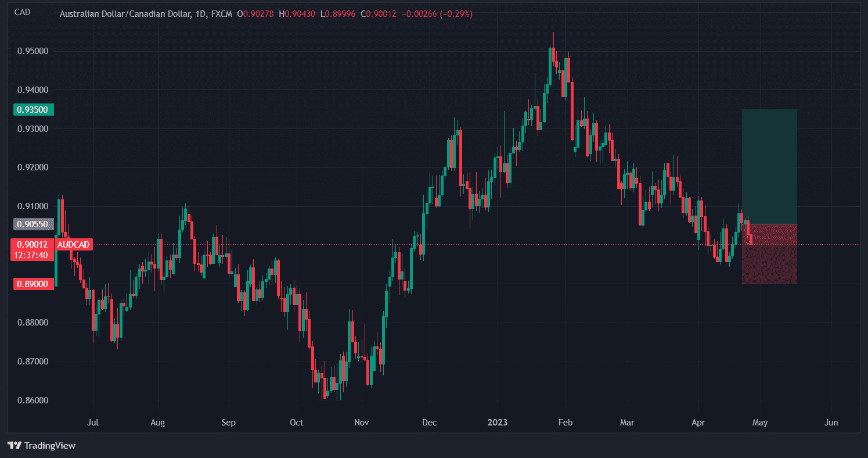Image resolution: width=868 pixels, height=458 pixels.
Task: Click the Dec label on the time axis
Action: point(430,423)
